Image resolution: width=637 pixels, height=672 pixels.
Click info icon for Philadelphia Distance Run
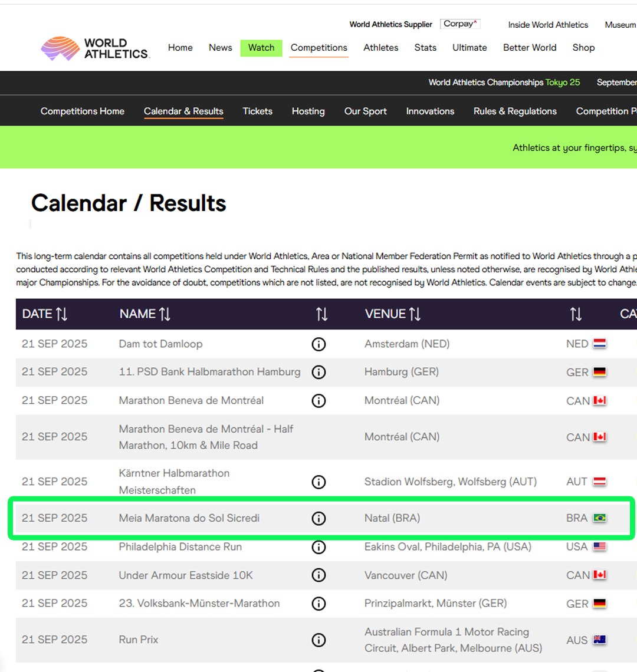318,547
